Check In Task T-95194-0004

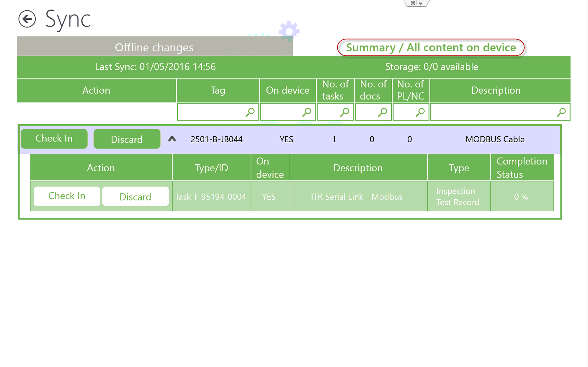coord(67,196)
